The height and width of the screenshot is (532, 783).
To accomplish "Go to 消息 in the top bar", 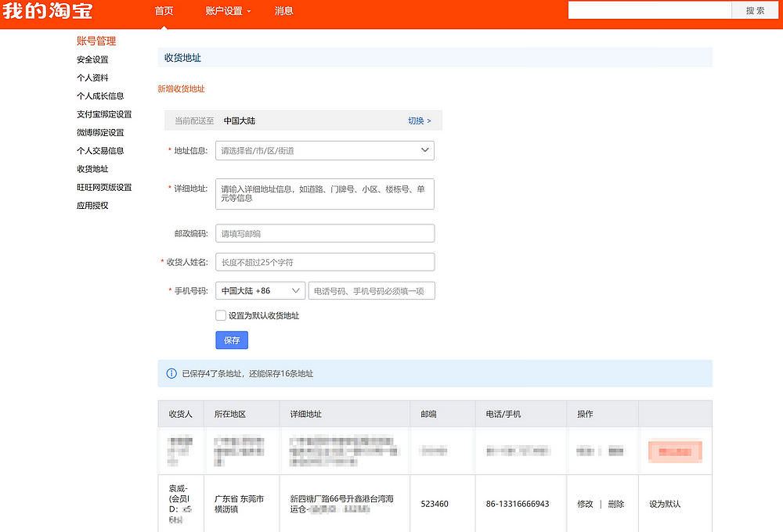I will [x=283, y=11].
